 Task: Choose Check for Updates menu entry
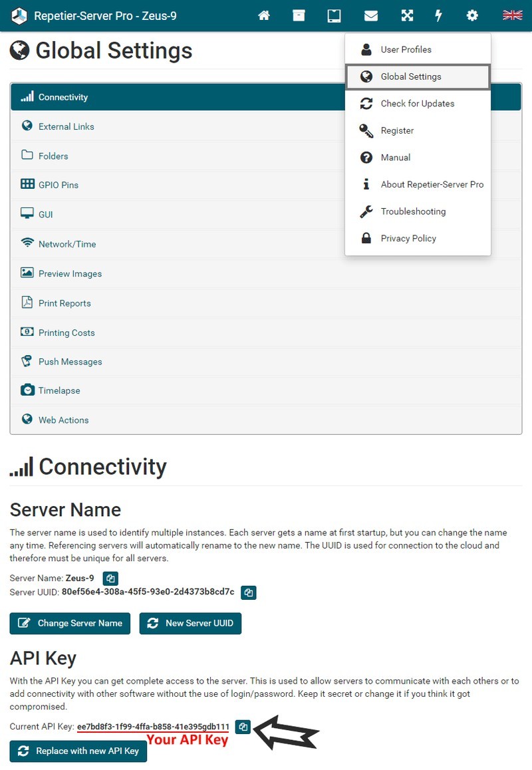point(417,104)
